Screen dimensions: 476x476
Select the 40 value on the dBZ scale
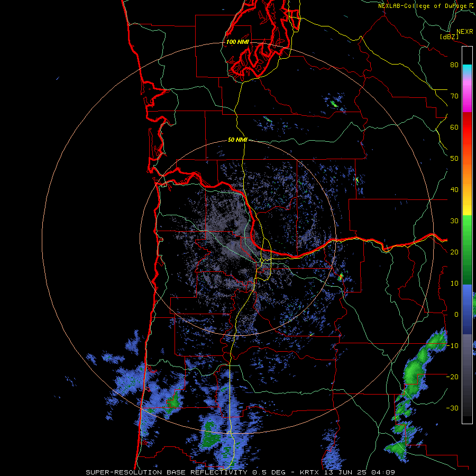coord(454,190)
